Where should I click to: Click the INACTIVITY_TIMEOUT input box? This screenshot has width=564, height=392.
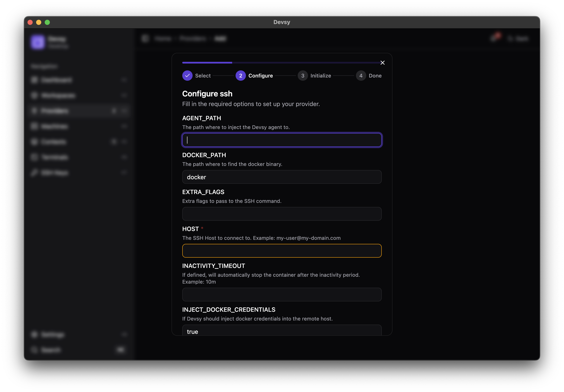(x=282, y=295)
